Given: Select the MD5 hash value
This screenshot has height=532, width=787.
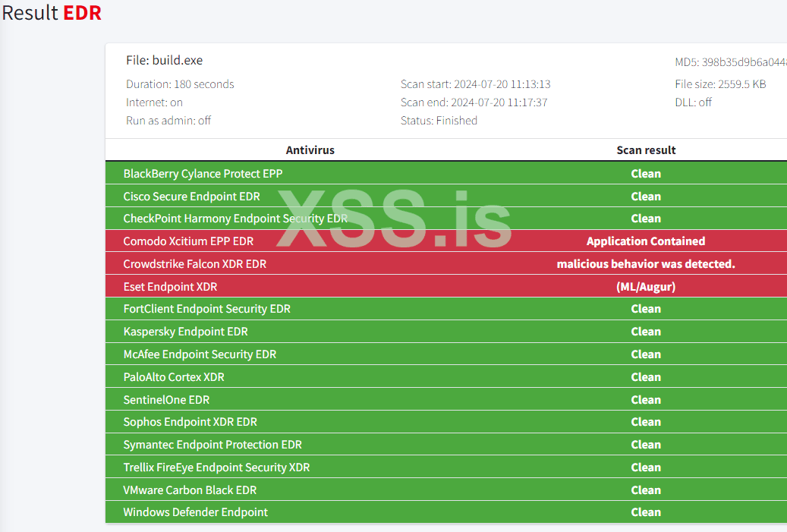Looking at the screenshot, I should [x=744, y=62].
